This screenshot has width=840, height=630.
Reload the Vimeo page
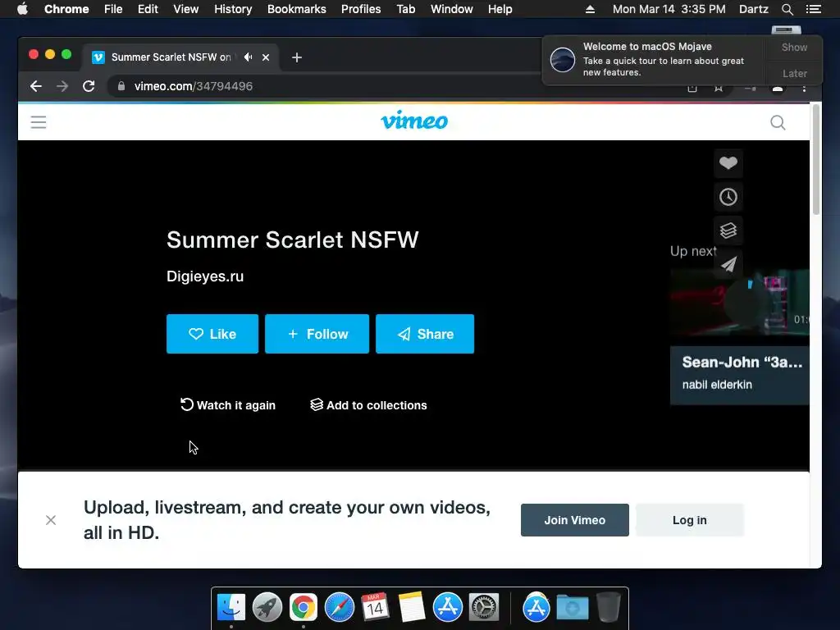[89, 86]
